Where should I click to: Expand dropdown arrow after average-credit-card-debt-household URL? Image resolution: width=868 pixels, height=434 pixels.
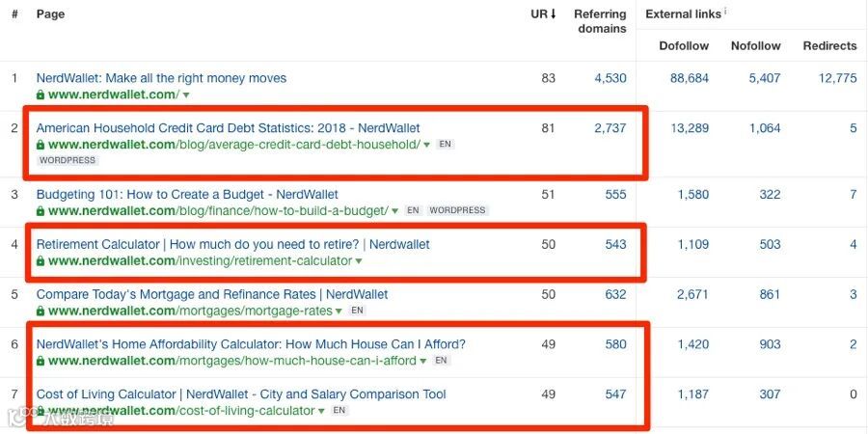[427, 145]
